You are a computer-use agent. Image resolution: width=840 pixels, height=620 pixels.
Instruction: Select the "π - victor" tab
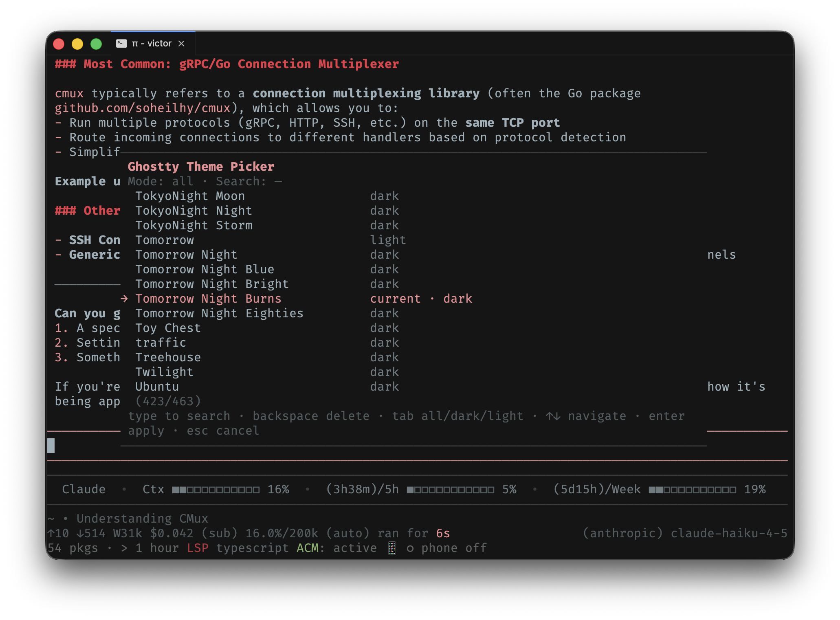[x=153, y=43]
